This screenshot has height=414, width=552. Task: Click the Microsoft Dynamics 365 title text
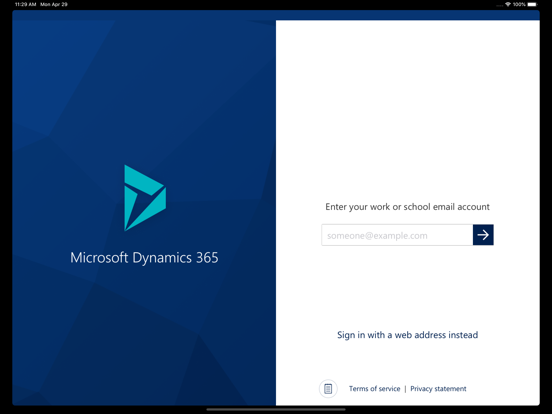(144, 258)
